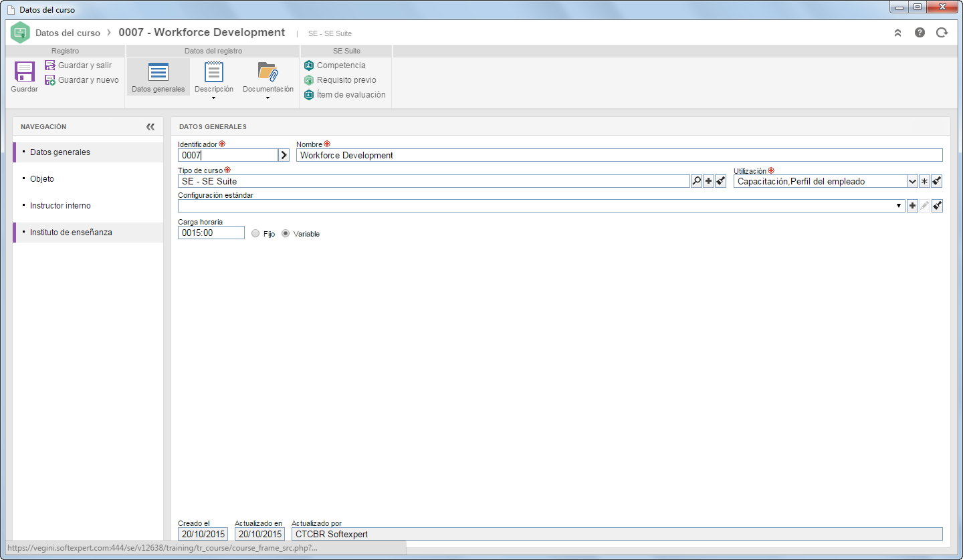Expand the Descripción dropdown arrow
The height and width of the screenshot is (560, 963).
pos(214,98)
